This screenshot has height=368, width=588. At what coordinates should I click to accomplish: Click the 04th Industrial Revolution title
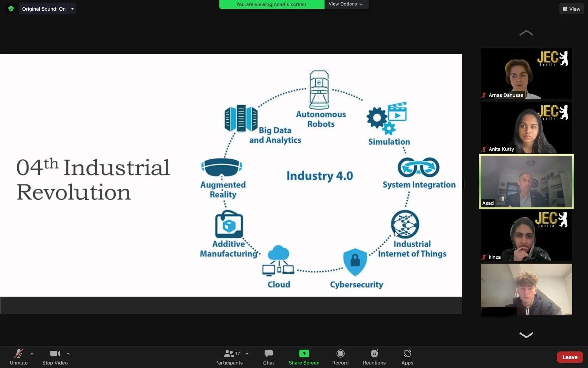click(x=93, y=180)
